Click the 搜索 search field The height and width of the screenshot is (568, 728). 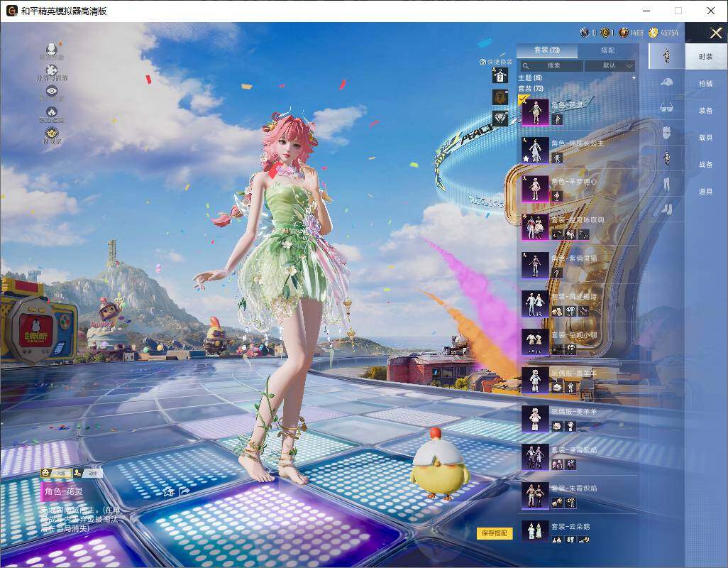(x=550, y=65)
